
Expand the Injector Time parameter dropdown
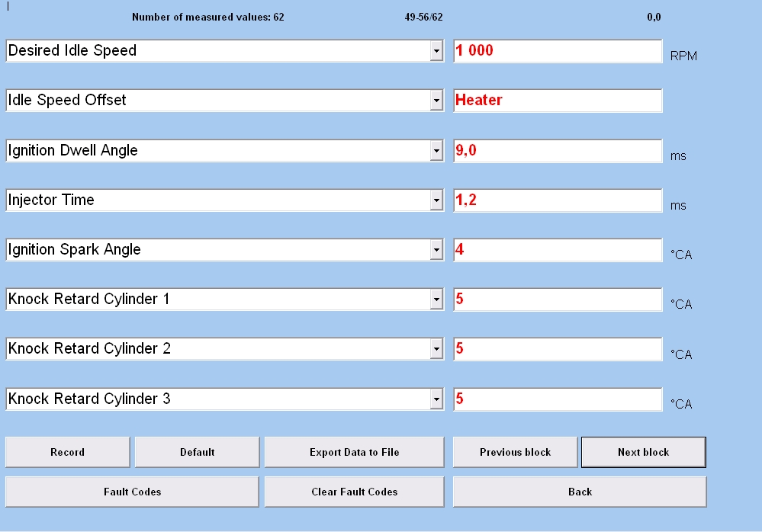pyautogui.click(x=436, y=200)
